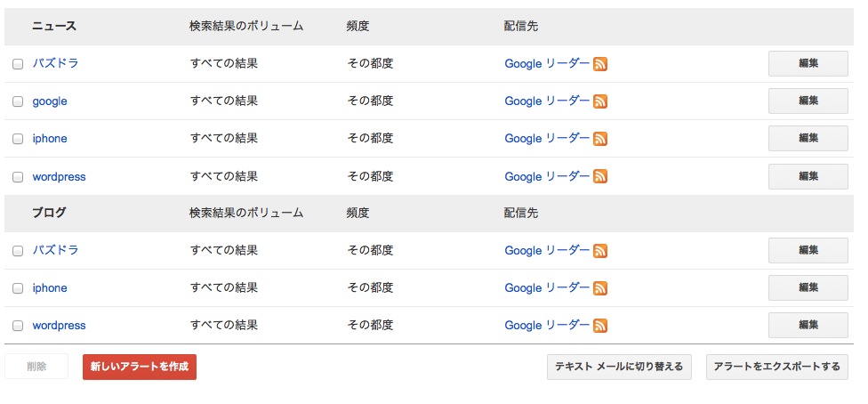
Task: Click アラートをエクスポートする button
Action: (776, 367)
